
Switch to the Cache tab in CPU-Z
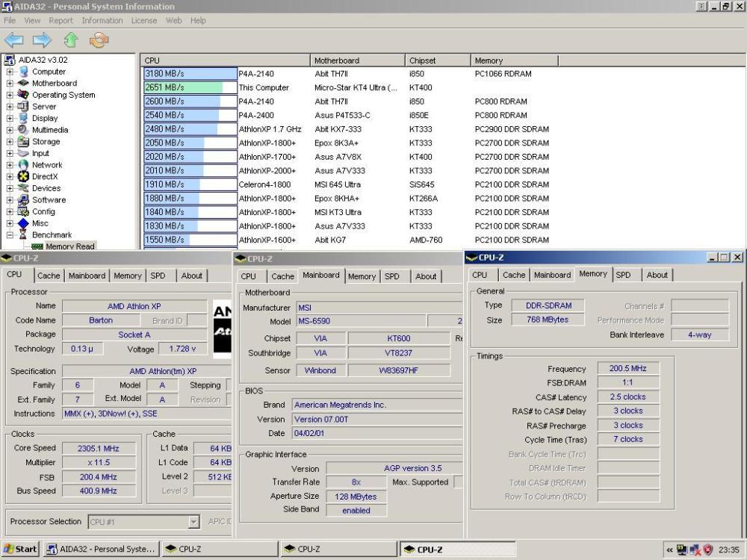point(49,275)
